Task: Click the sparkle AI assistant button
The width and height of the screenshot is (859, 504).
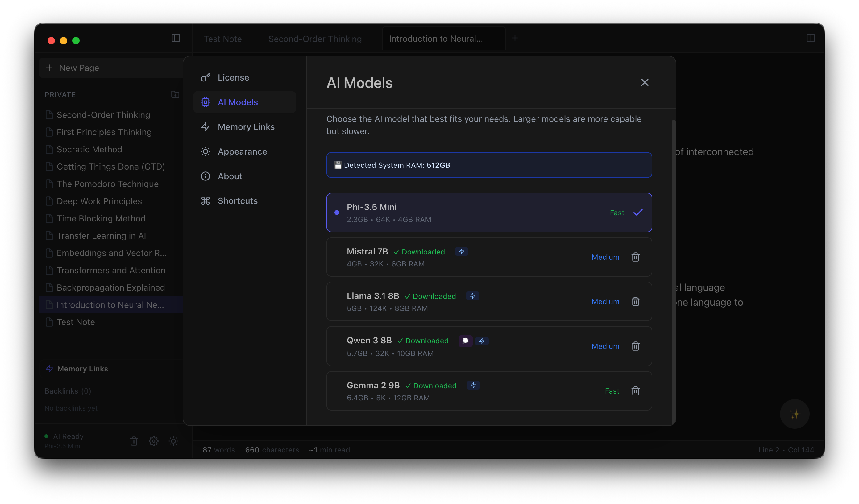Action: click(x=794, y=414)
